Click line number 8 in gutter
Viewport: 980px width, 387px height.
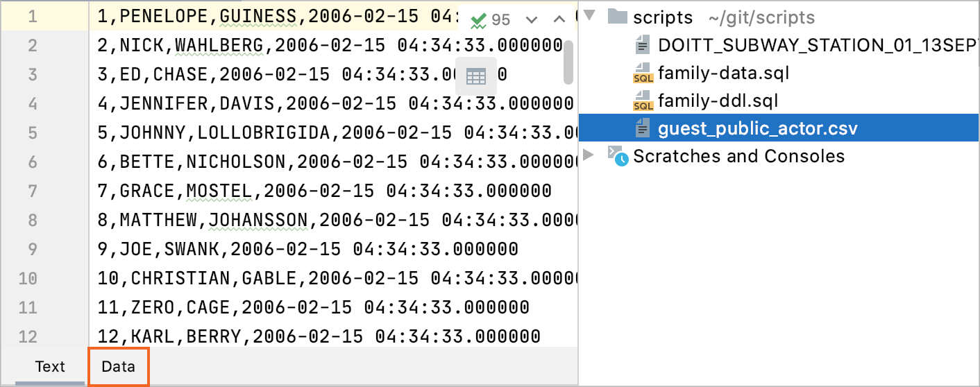point(32,221)
